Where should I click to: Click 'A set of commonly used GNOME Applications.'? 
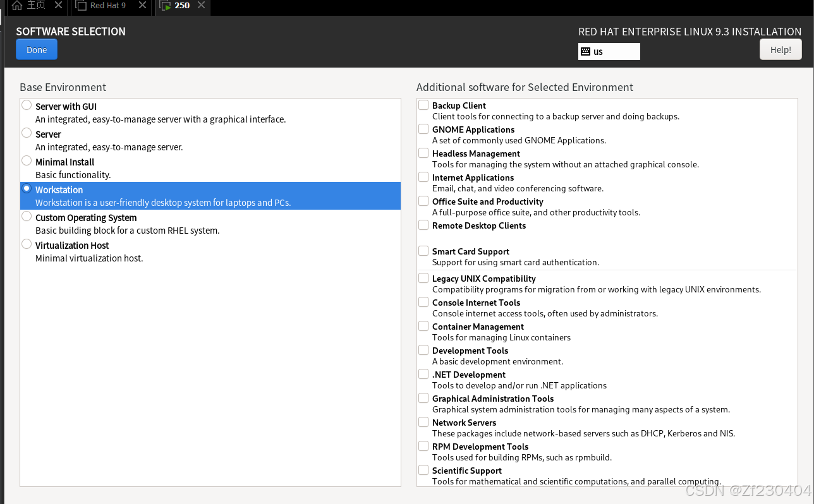pos(519,140)
